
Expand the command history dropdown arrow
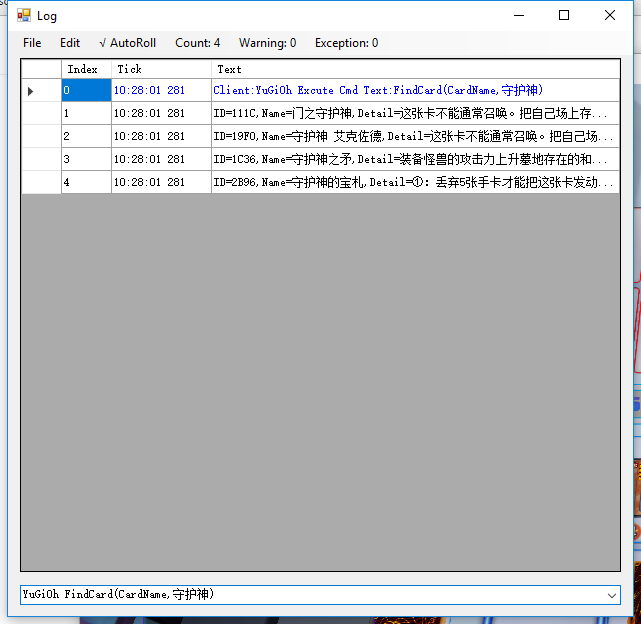pos(612,595)
